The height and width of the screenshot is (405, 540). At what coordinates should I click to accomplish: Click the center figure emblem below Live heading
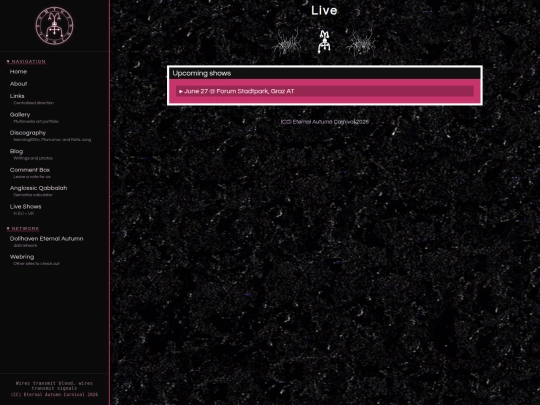[x=324, y=41]
